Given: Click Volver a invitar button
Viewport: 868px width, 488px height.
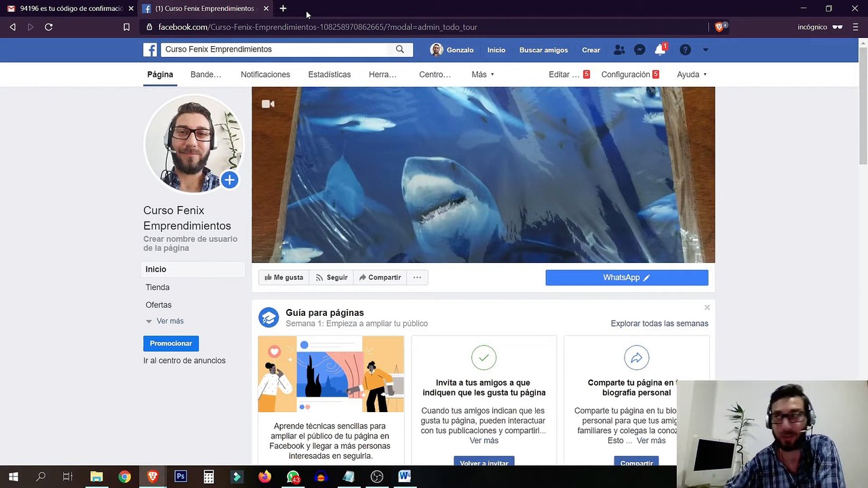Looking at the screenshot, I should [x=484, y=462].
